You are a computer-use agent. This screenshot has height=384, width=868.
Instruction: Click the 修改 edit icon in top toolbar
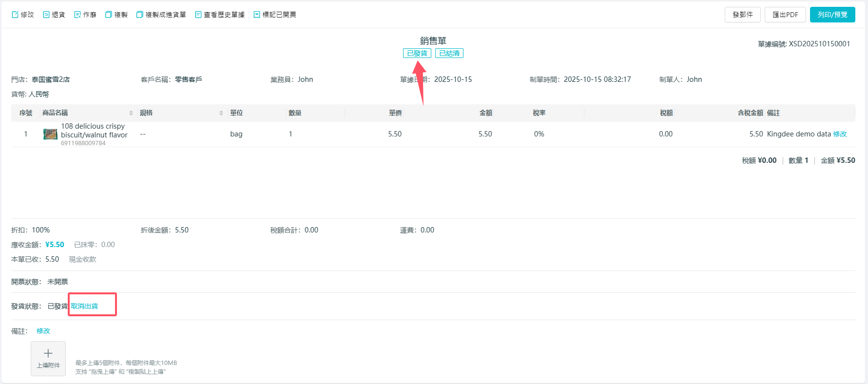point(15,15)
